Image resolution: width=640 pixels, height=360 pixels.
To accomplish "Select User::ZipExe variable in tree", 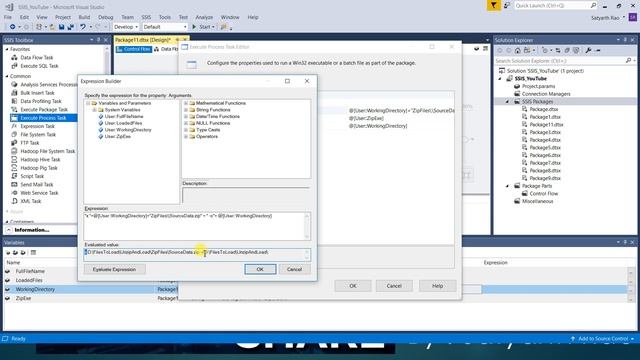I will pos(118,136).
